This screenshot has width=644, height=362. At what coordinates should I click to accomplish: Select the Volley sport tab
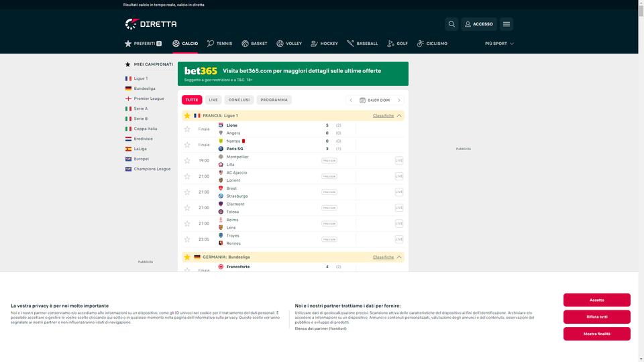click(289, 44)
